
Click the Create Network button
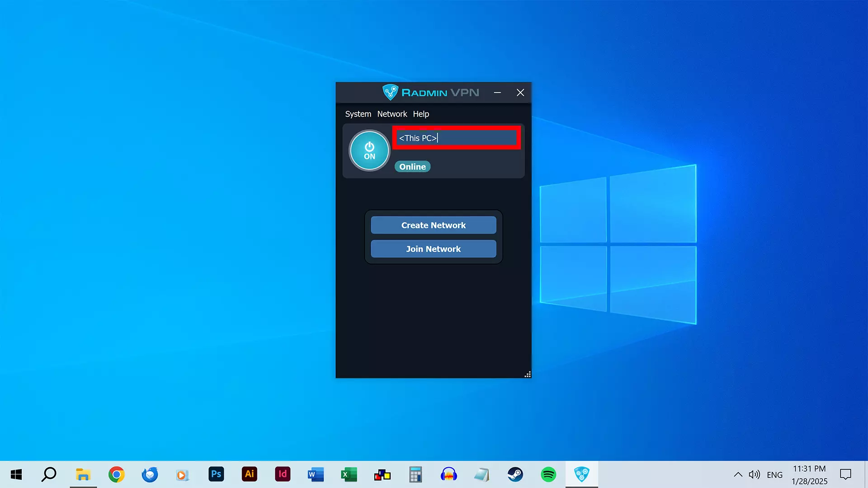pyautogui.click(x=433, y=225)
